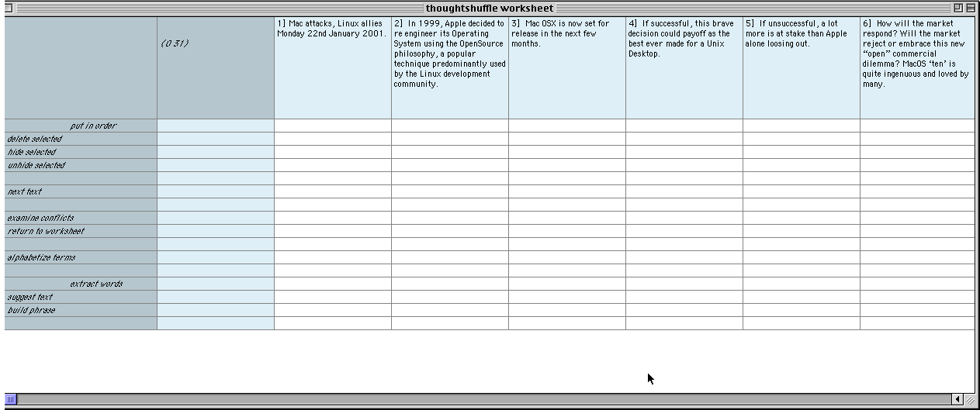Click "alphabetize terms" command
The width and height of the screenshot is (980, 410).
pyautogui.click(x=42, y=257)
